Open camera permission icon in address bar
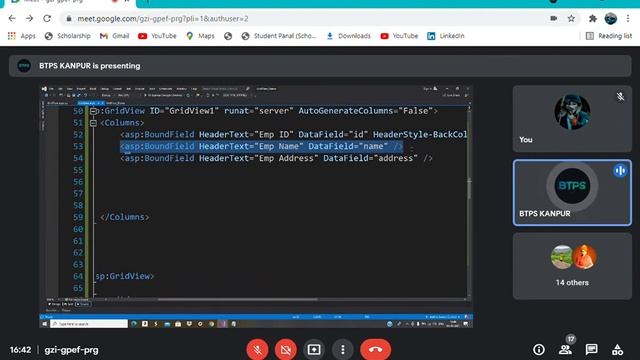The width and height of the screenshot is (640, 360). click(553, 18)
